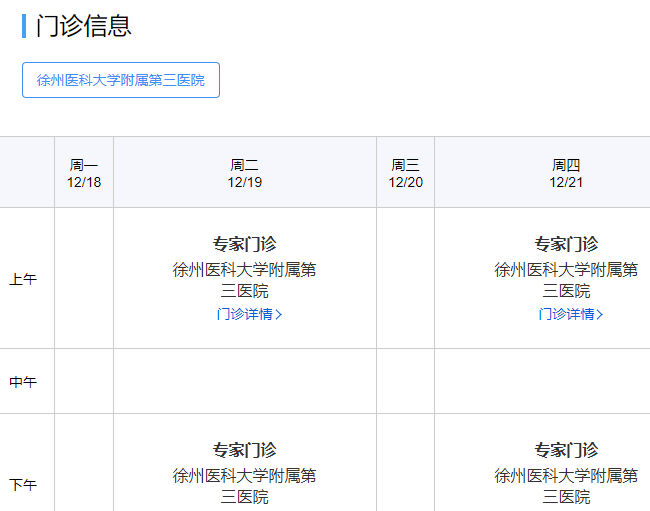Click hospital name in Thursday afternoon cell

tap(566, 486)
